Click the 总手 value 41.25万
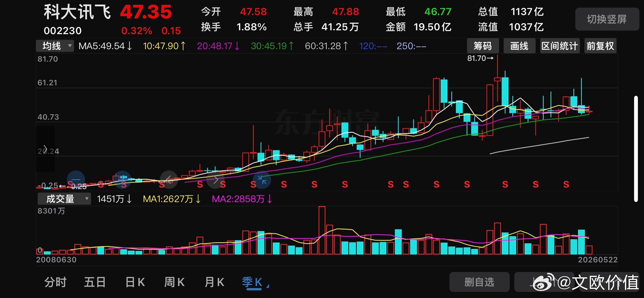The width and height of the screenshot is (644, 298). coord(340,27)
